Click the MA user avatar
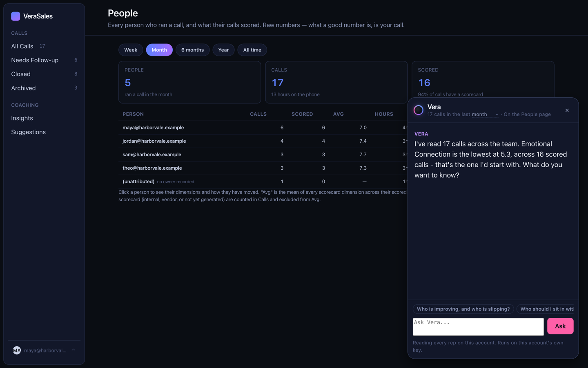 pyautogui.click(x=17, y=350)
